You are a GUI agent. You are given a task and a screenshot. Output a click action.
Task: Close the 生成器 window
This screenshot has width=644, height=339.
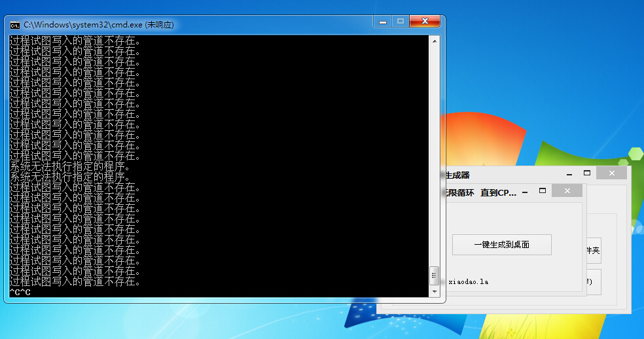[x=612, y=173]
